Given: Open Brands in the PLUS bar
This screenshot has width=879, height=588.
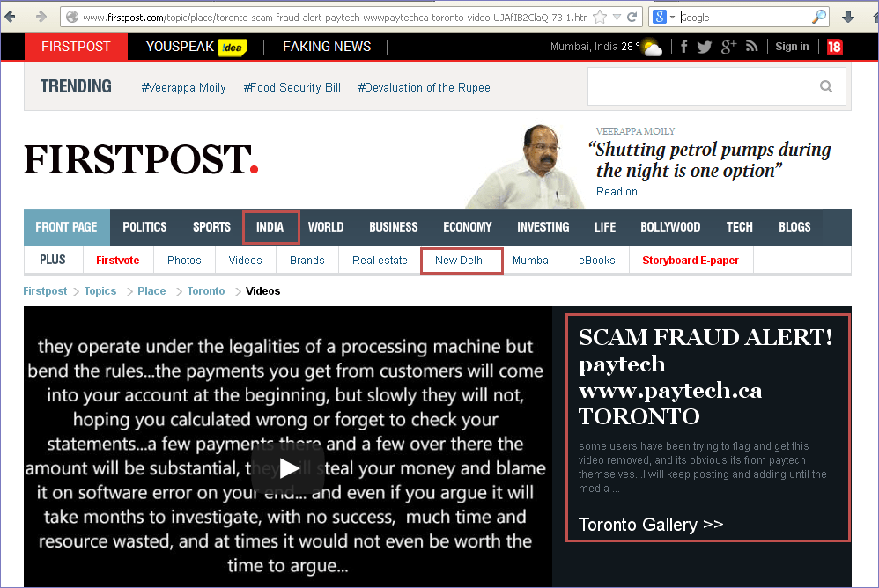Looking at the screenshot, I should (x=307, y=261).
